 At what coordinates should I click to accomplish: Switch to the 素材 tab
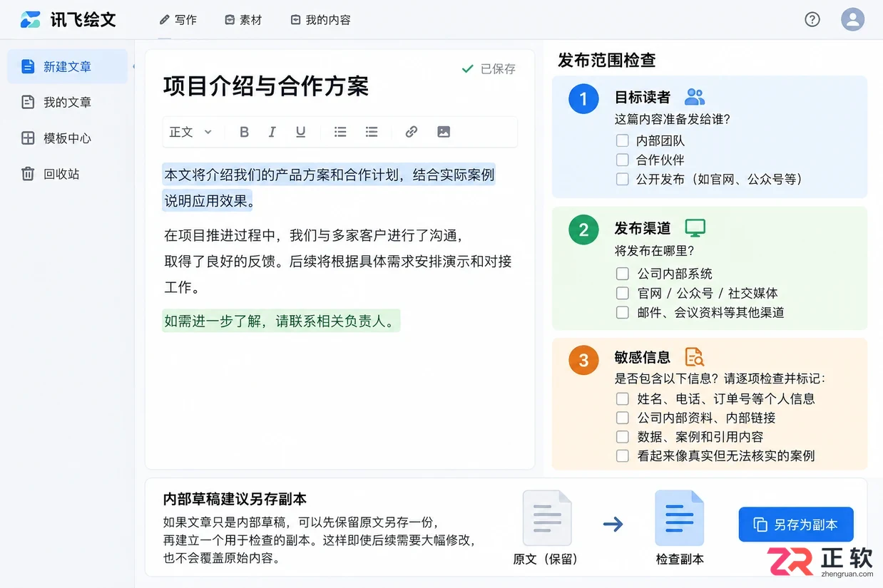(x=243, y=20)
